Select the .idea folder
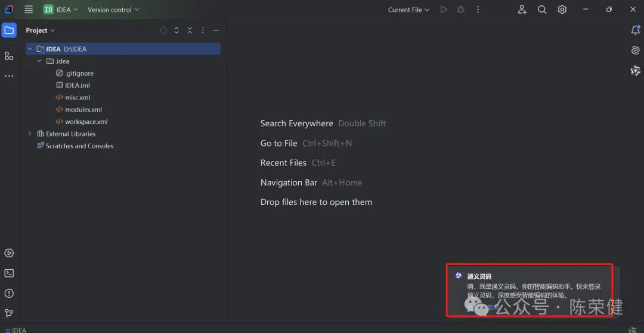Screen dimensions: 644x333 coord(58,61)
